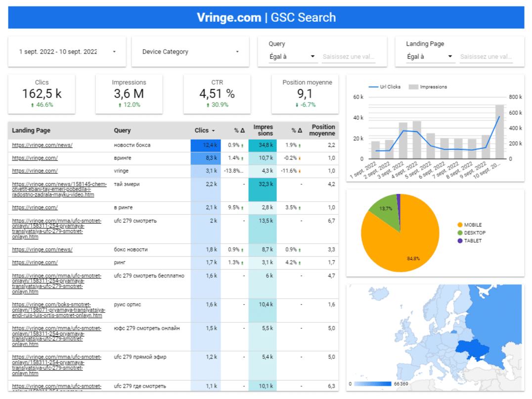Open vringe.com link in ринг row
Viewport: 532px width, 399px height.
click(x=35, y=262)
